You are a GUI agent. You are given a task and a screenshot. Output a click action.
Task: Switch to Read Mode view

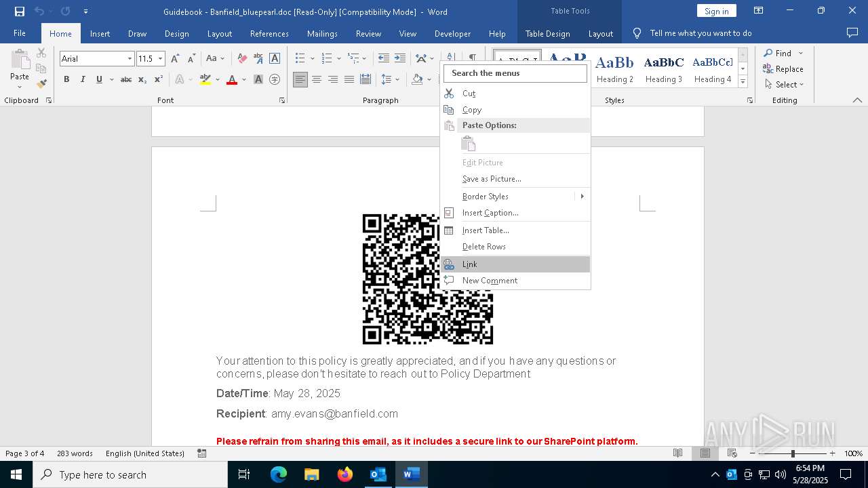pos(677,453)
